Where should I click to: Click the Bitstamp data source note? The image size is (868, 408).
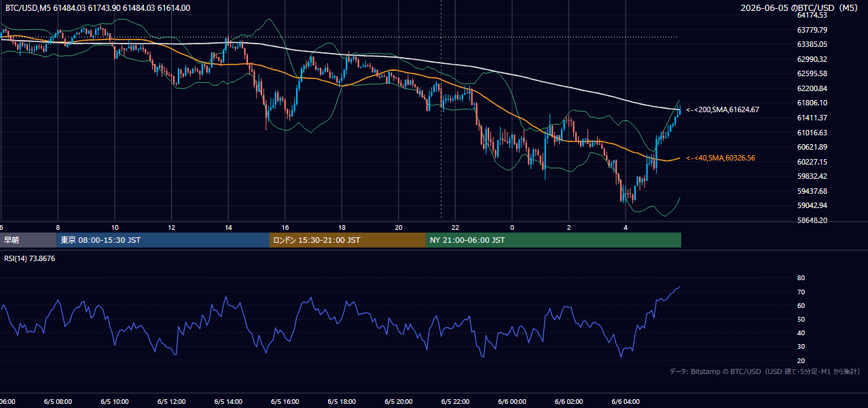pos(765,371)
